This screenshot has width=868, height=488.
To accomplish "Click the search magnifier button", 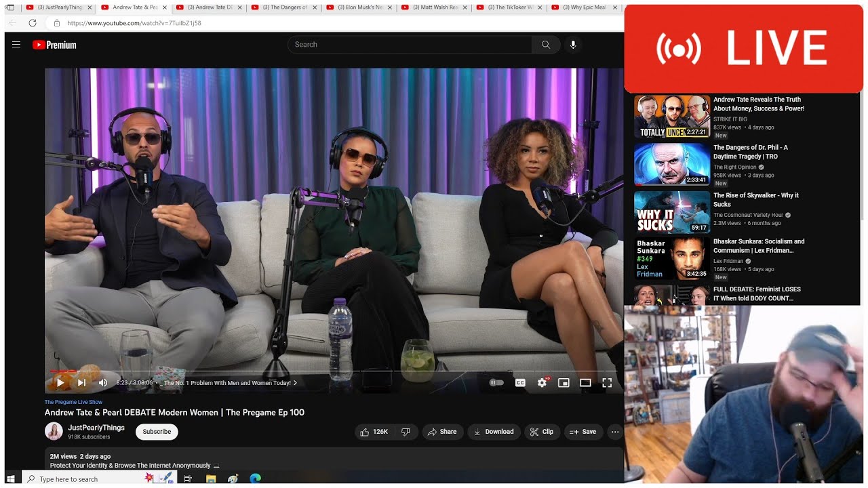I will (546, 45).
